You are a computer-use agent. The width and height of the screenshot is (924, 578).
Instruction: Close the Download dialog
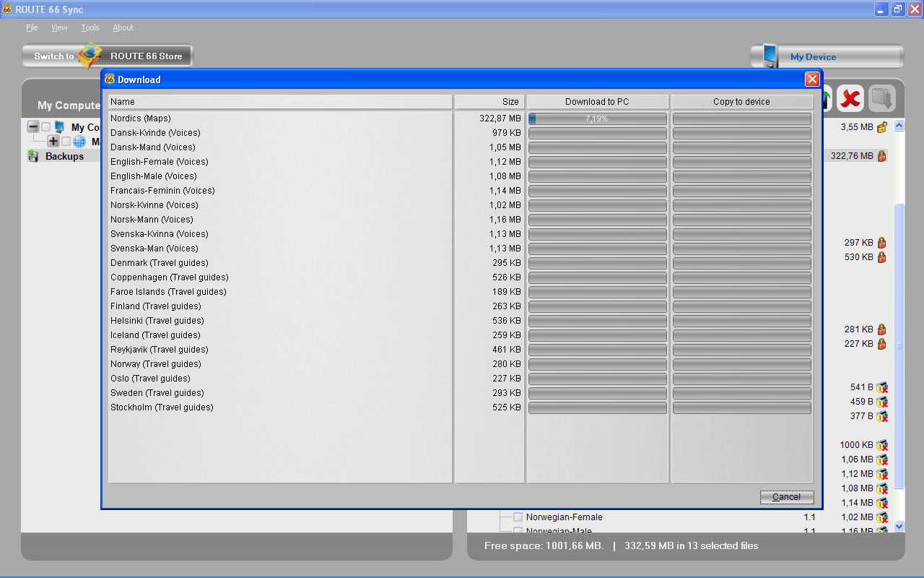pos(812,79)
